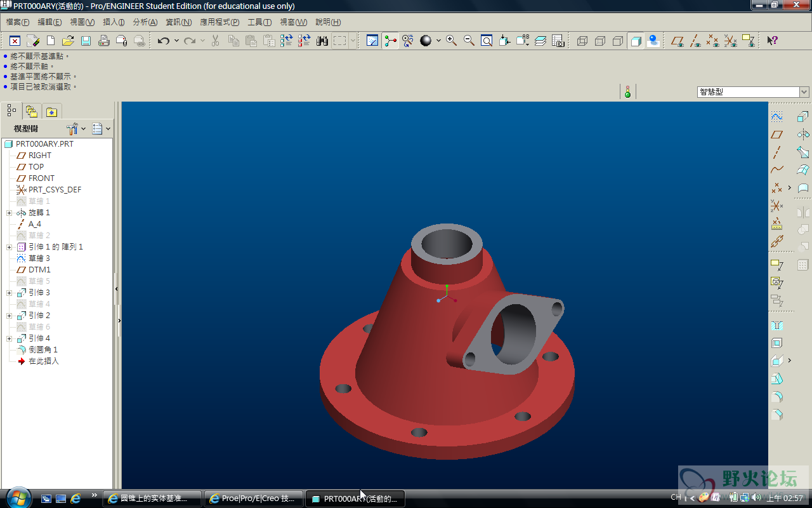Toggle hidden line display mode
Image resolution: width=812 pixels, height=508 pixels.
pyautogui.click(x=599, y=41)
